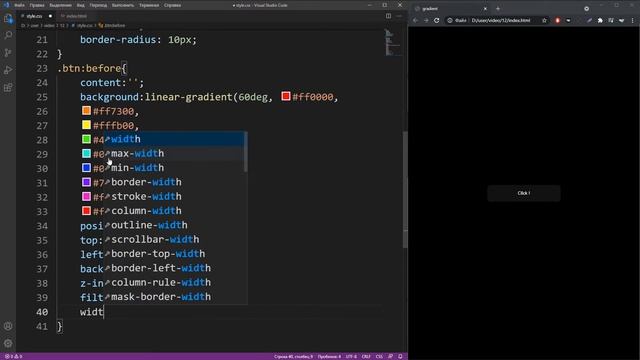Image resolution: width=640 pixels, height=360 pixels.
Task: Click the line and column indicator in the status bar
Action: [293, 356]
